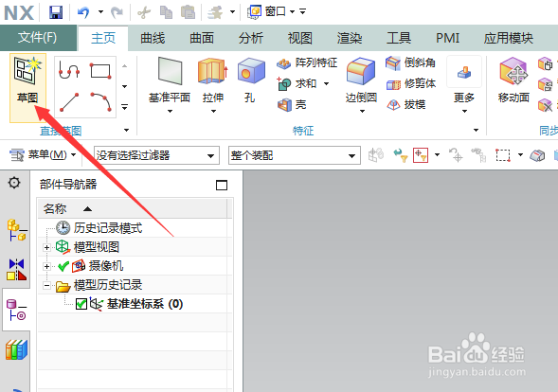Viewport: 558px width, 392px height.
Task: Click the 求和 unite button
Action: [x=297, y=84]
